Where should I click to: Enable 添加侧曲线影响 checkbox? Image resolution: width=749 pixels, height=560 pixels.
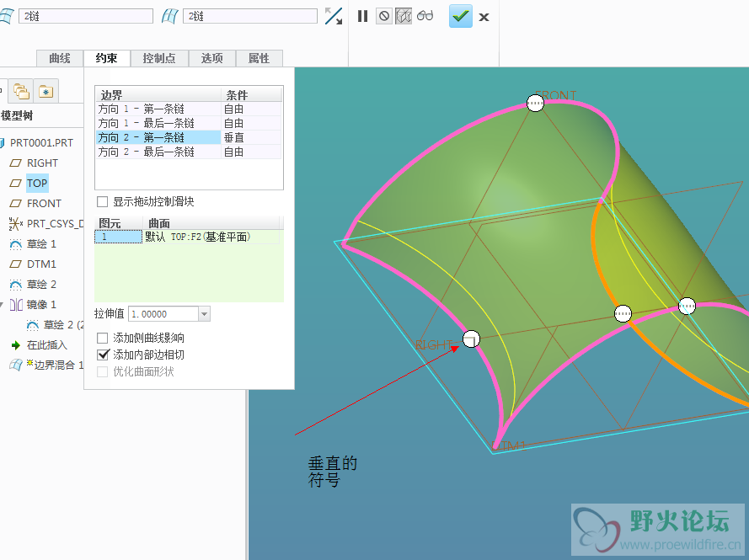[102, 338]
